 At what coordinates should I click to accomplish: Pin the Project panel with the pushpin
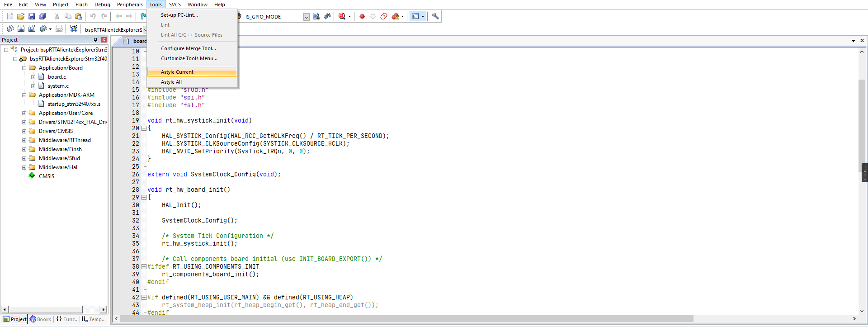pos(95,40)
